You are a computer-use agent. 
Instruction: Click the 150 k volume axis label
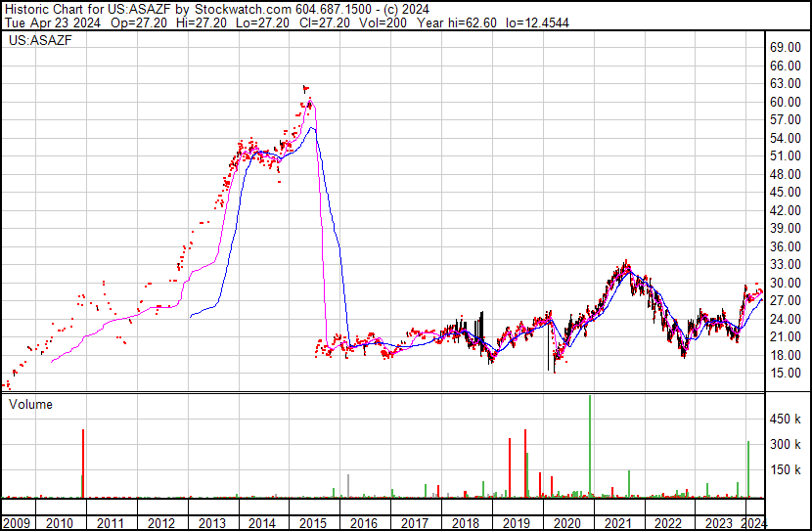pyautogui.click(x=786, y=469)
